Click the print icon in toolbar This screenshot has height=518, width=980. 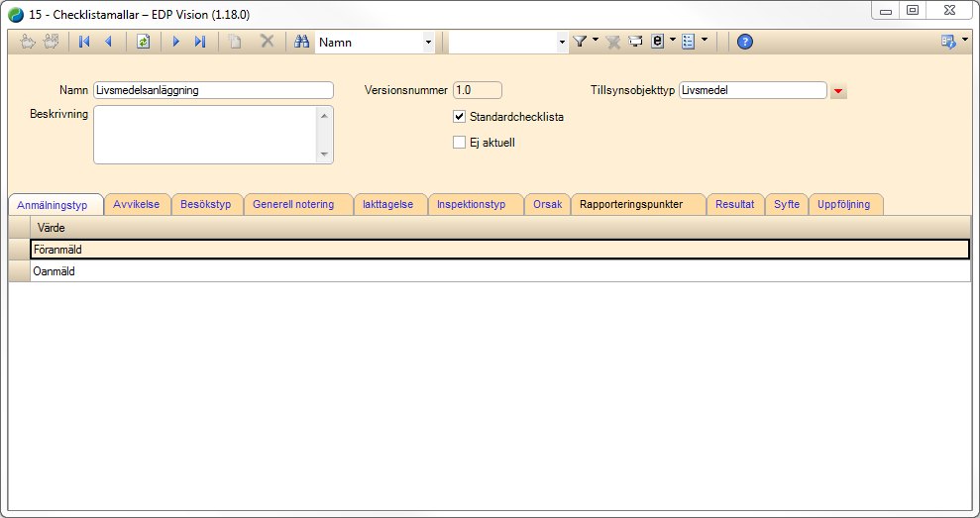(x=635, y=42)
